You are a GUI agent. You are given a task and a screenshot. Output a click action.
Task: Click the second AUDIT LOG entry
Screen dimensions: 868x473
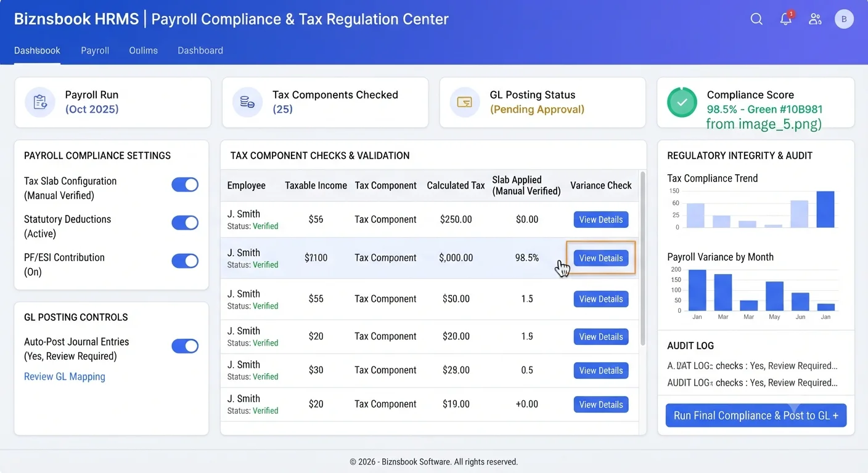tap(752, 382)
